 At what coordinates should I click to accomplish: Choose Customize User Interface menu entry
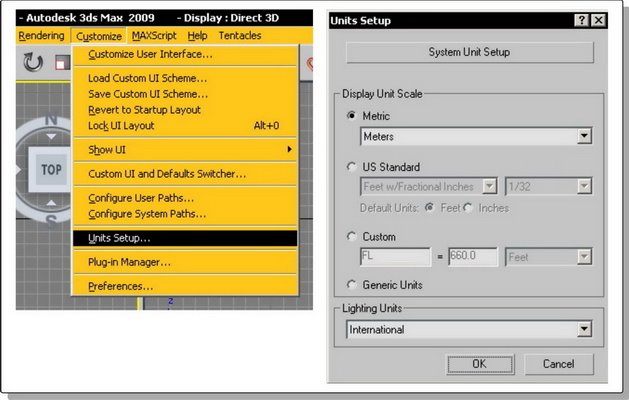pyautogui.click(x=185, y=54)
